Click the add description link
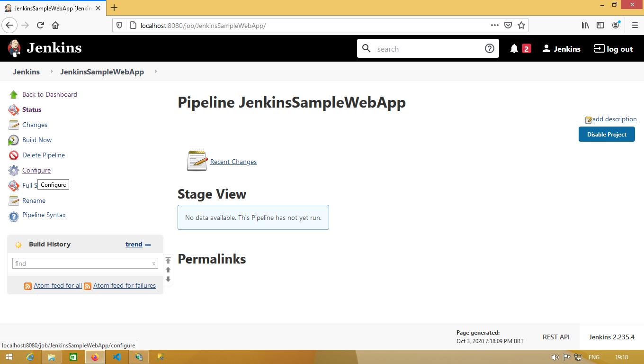The height and width of the screenshot is (364, 644). [x=614, y=119]
